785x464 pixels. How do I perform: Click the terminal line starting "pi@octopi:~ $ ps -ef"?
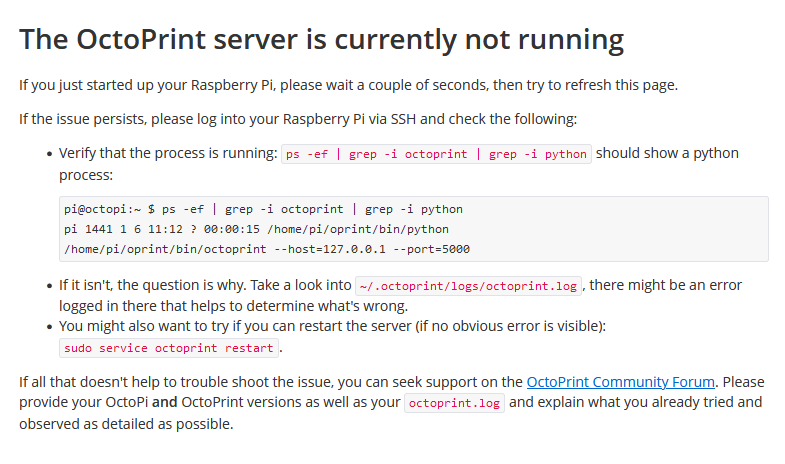pyautogui.click(x=263, y=209)
